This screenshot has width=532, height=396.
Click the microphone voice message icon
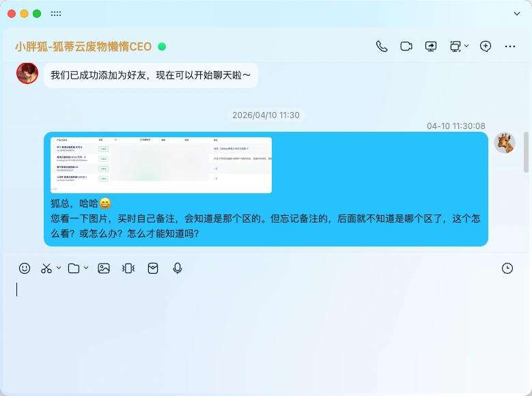coord(178,268)
